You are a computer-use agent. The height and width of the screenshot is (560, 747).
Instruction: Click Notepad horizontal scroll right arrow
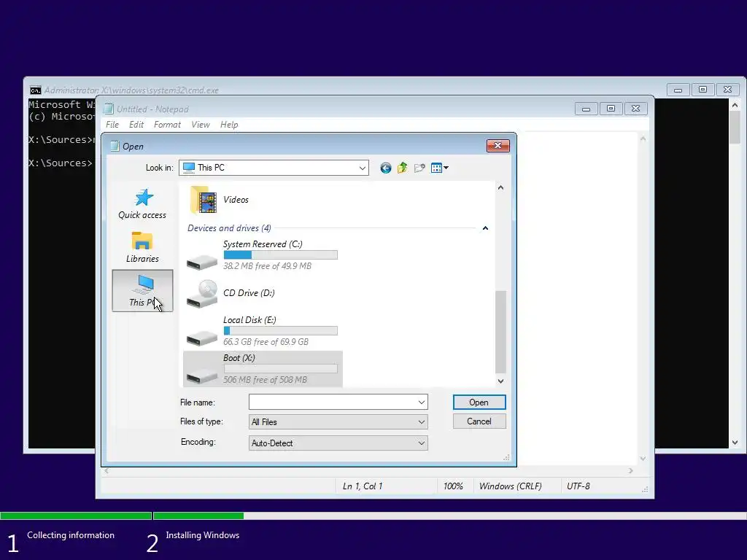click(631, 470)
